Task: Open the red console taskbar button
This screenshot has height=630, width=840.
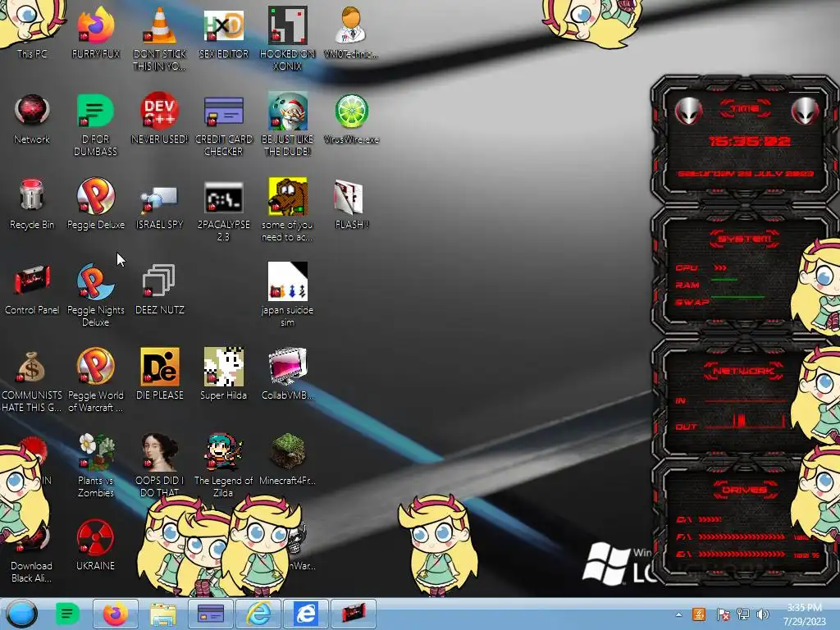Action: pos(353,614)
